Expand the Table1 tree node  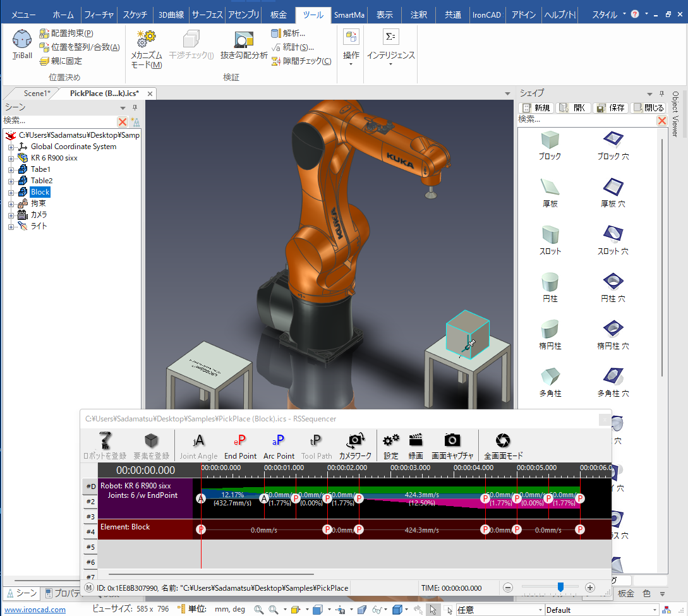click(11, 169)
